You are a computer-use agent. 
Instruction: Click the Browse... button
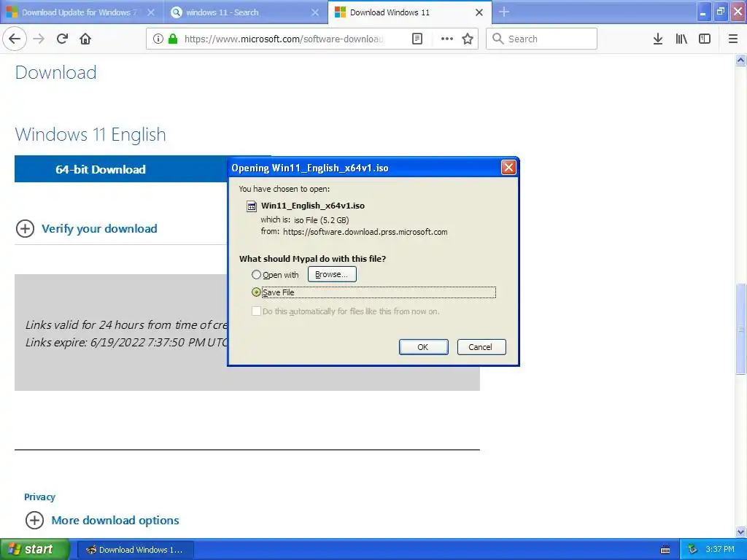click(332, 274)
